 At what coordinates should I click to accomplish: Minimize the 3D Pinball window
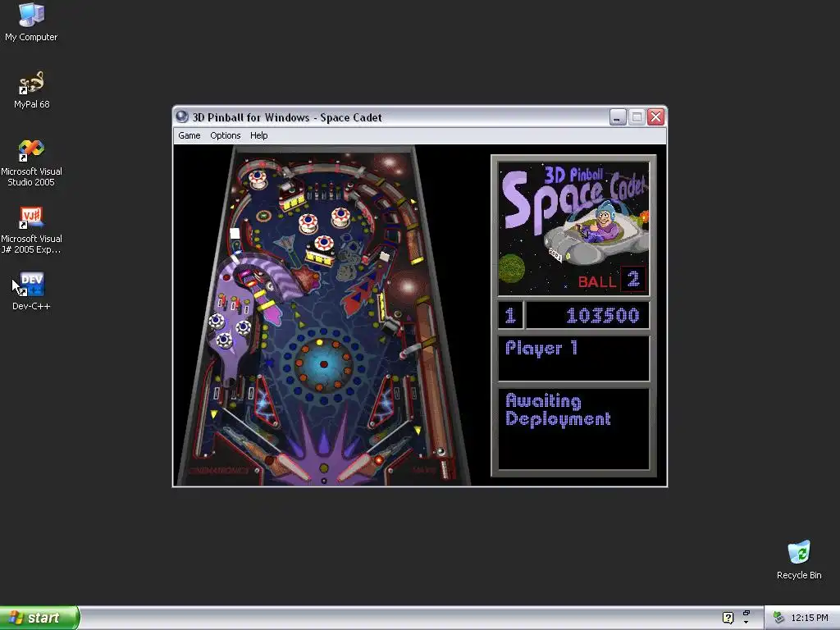[618, 116]
